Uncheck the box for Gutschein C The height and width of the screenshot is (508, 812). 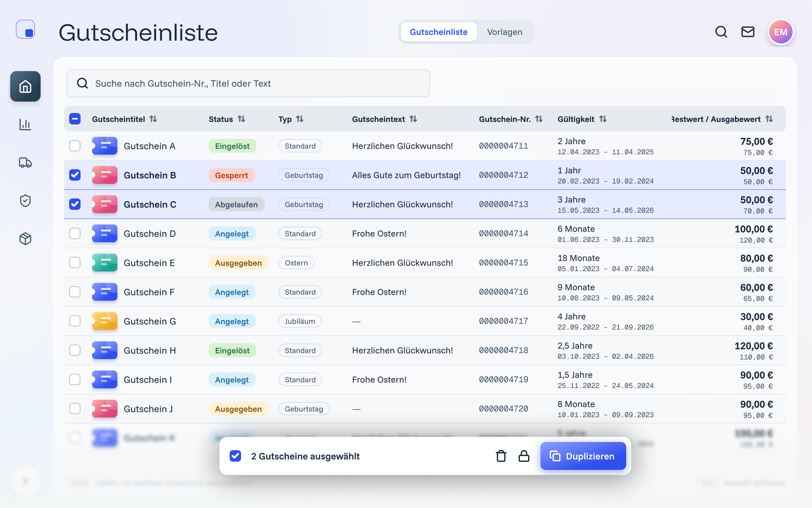(75, 204)
